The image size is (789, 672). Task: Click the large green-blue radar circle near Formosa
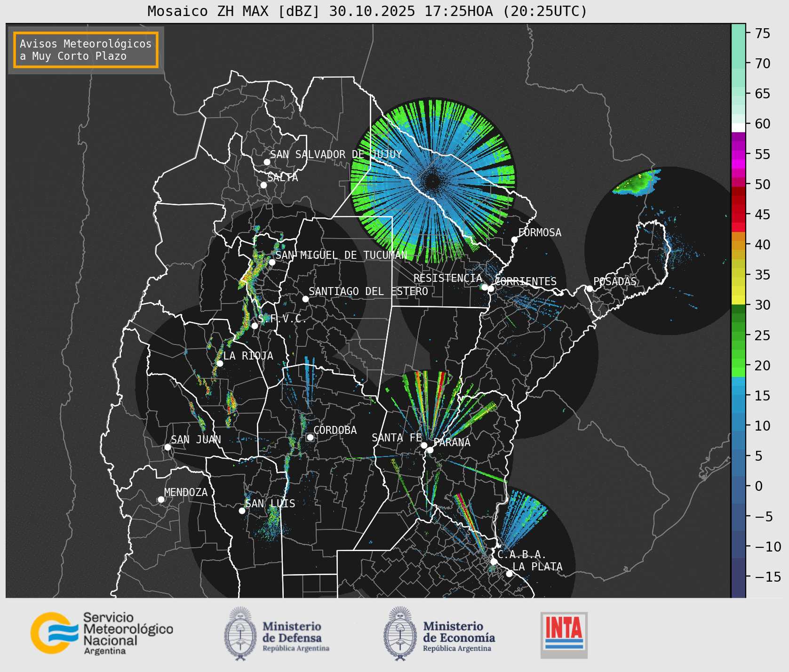433,181
